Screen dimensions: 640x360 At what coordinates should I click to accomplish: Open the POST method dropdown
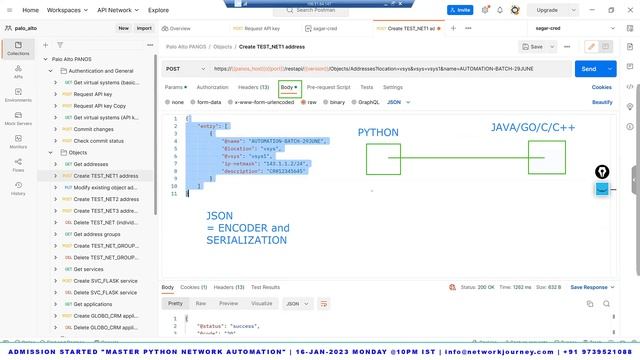(x=185, y=69)
